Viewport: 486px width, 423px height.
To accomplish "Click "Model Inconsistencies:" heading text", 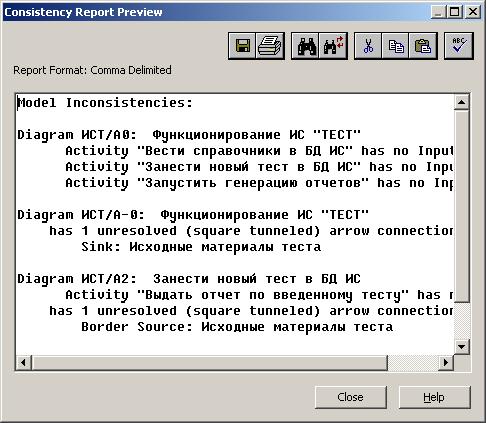I will coord(105,103).
